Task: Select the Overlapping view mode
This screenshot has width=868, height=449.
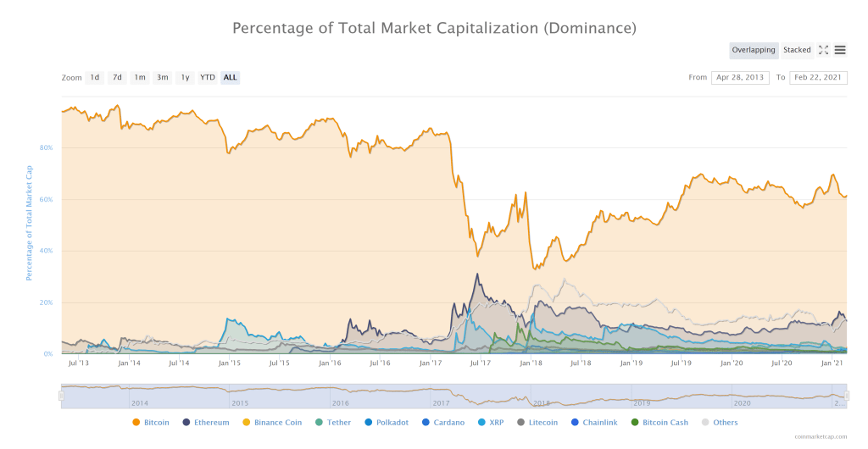Action: click(754, 50)
